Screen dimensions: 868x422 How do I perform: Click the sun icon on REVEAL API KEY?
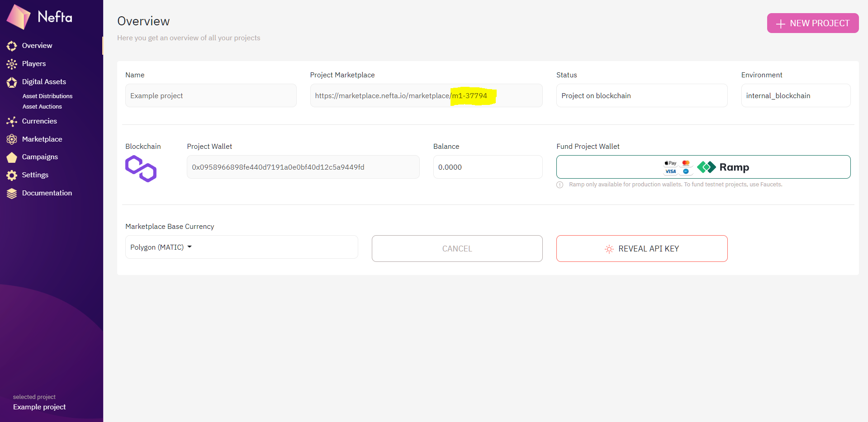pos(609,249)
